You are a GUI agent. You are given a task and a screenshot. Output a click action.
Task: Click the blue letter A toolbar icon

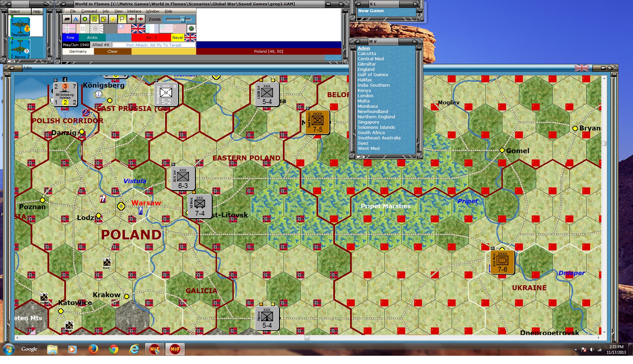click(x=76, y=19)
